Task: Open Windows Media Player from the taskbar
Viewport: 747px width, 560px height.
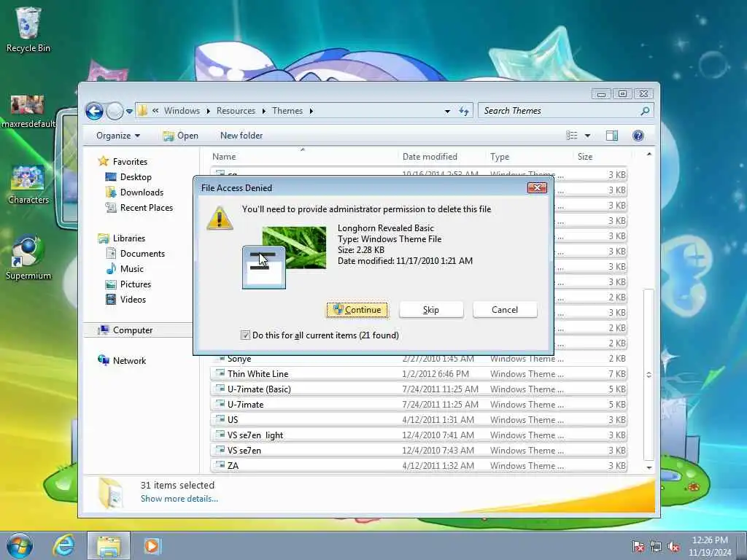Action: tap(152, 545)
